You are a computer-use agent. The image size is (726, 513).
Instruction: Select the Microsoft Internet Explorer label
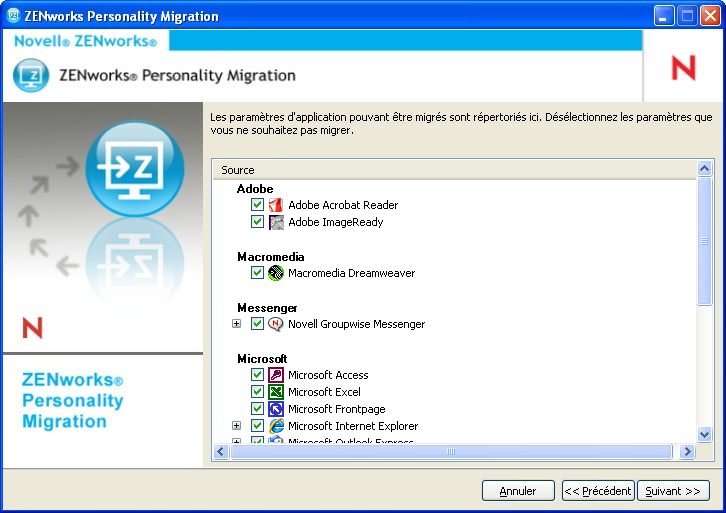(x=353, y=426)
